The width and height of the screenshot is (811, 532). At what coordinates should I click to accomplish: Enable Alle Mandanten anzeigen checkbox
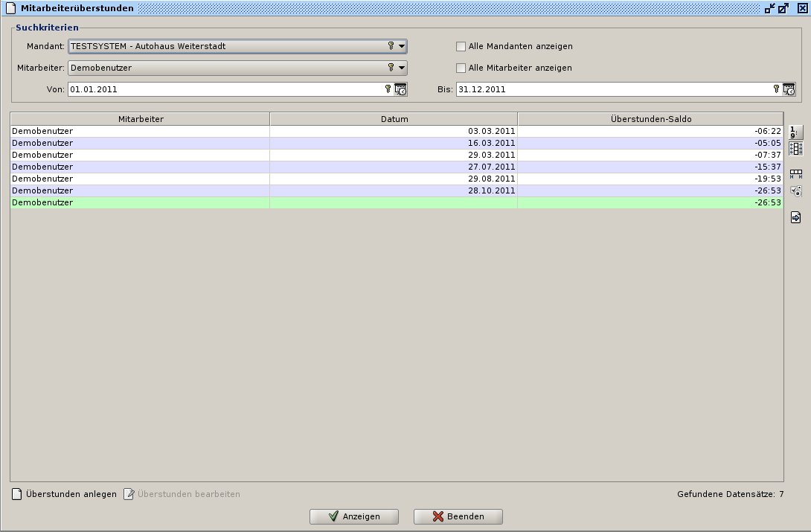[461, 46]
